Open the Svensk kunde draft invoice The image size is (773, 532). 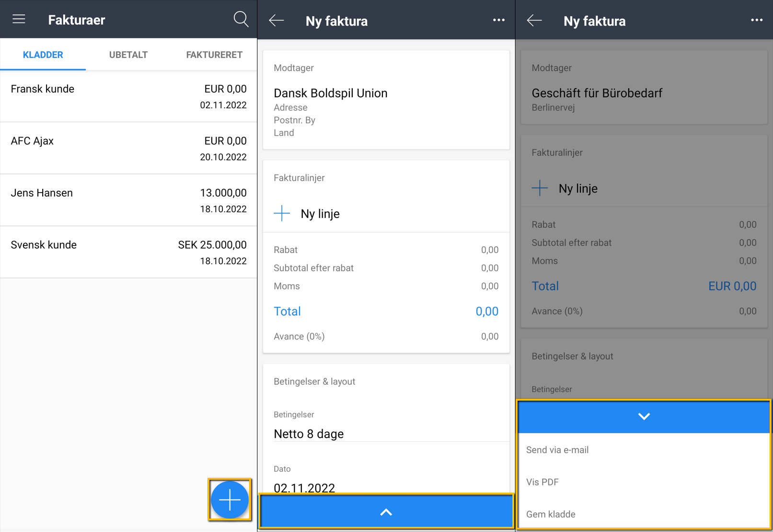tap(128, 252)
